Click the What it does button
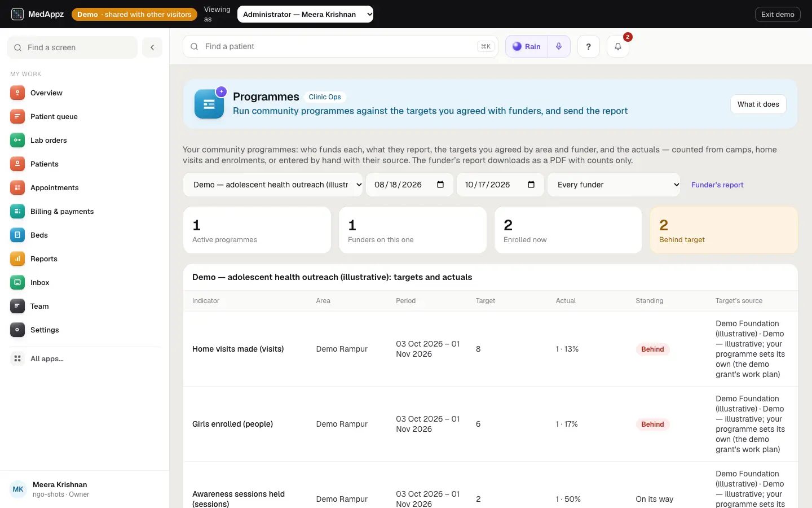The width and height of the screenshot is (812, 508). point(758,104)
